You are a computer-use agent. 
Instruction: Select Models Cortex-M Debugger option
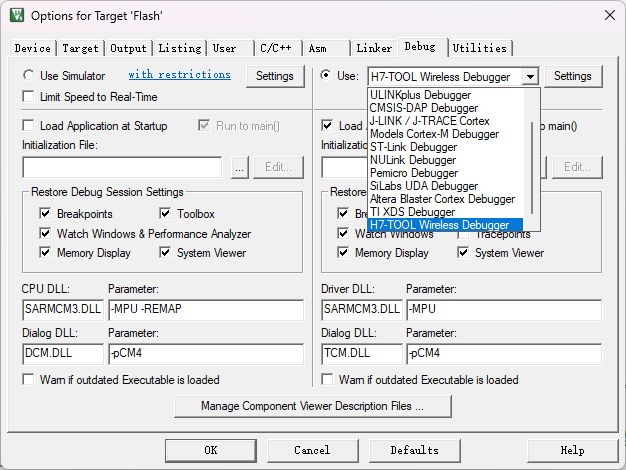(446, 134)
